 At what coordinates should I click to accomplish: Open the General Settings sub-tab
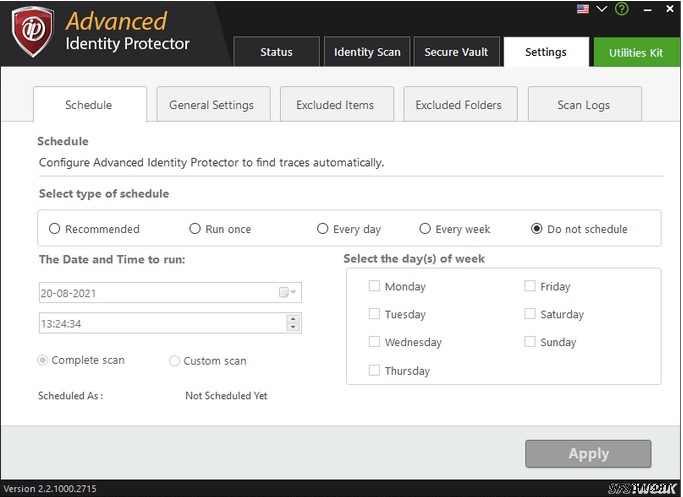(213, 105)
